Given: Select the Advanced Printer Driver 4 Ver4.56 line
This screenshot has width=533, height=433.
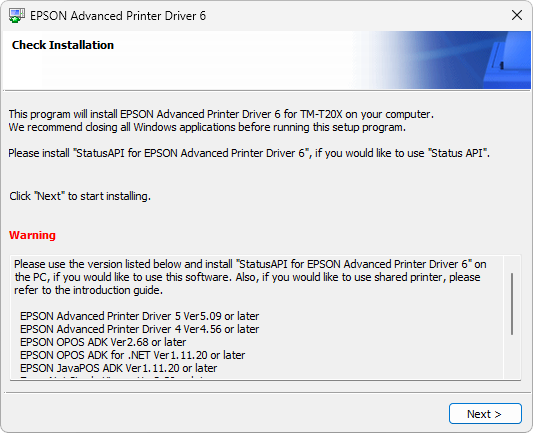Looking at the screenshot, I should (x=139, y=329).
